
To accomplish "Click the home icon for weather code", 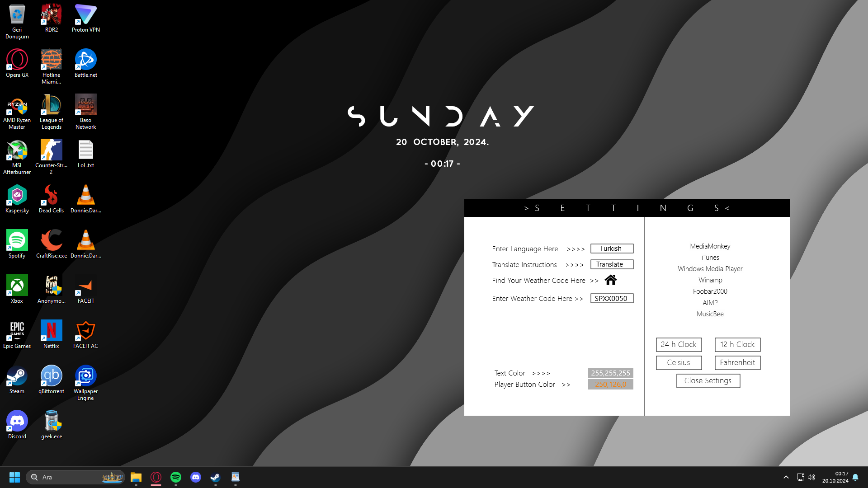I will pos(610,280).
